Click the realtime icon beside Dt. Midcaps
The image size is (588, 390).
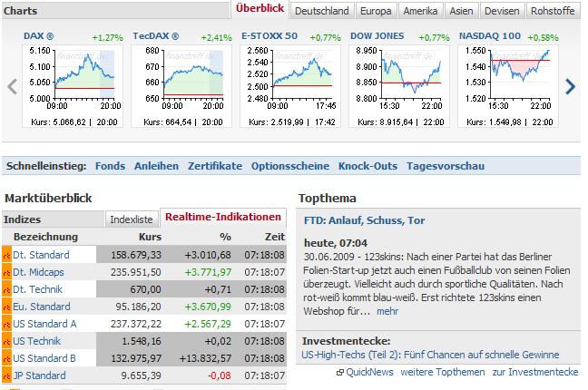coord(6,272)
